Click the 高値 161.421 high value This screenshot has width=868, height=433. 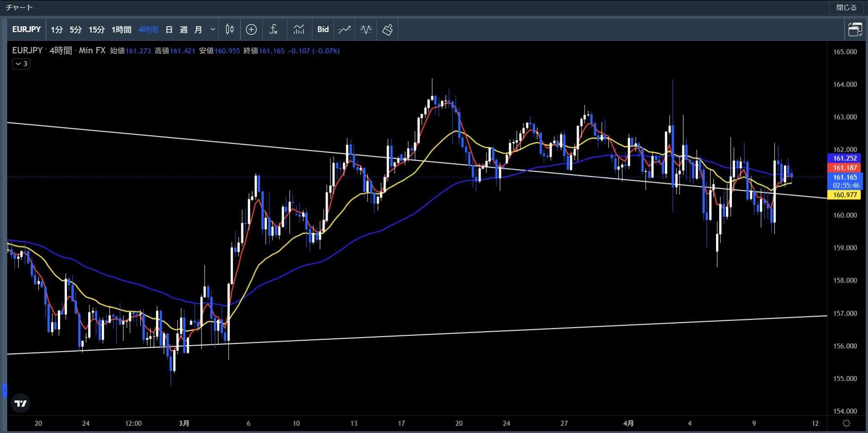click(175, 51)
